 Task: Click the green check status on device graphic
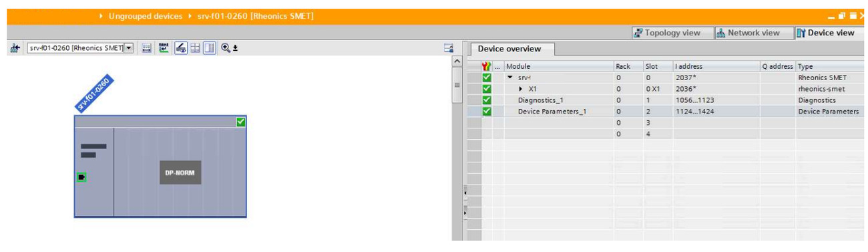(240, 122)
